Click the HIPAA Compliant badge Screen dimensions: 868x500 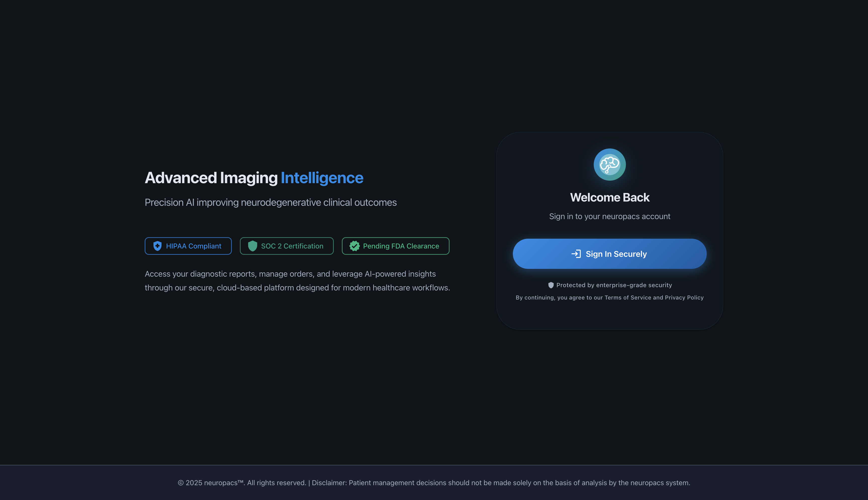pyautogui.click(x=188, y=246)
